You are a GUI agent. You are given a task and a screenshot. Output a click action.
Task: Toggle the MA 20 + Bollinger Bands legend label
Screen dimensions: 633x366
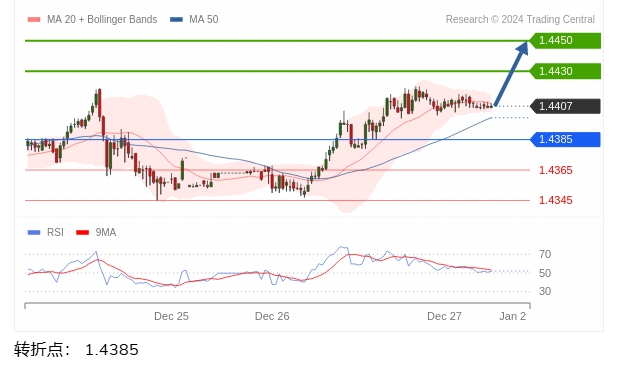coord(102,19)
